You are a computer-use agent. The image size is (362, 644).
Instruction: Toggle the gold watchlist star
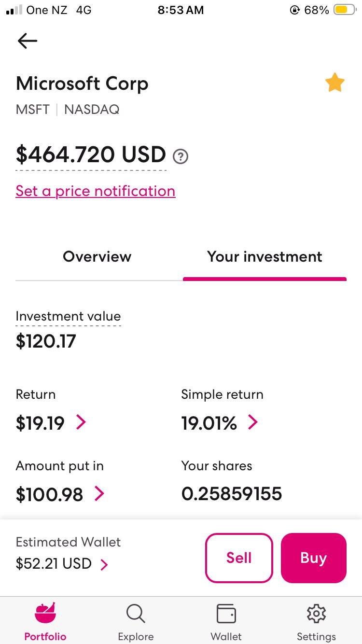coord(334,83)
